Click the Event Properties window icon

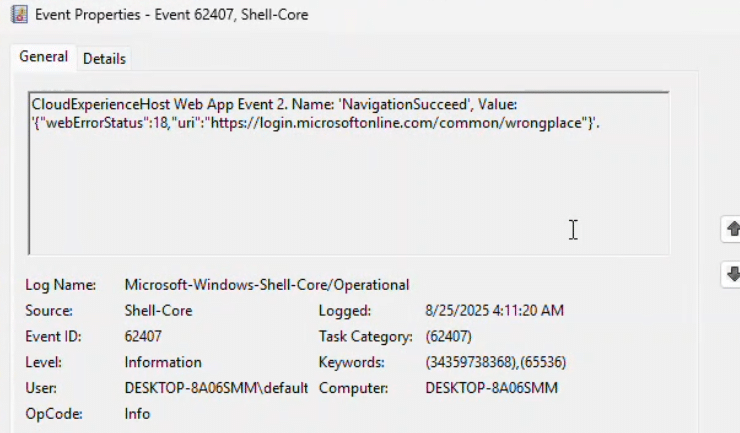pos(19,14)
